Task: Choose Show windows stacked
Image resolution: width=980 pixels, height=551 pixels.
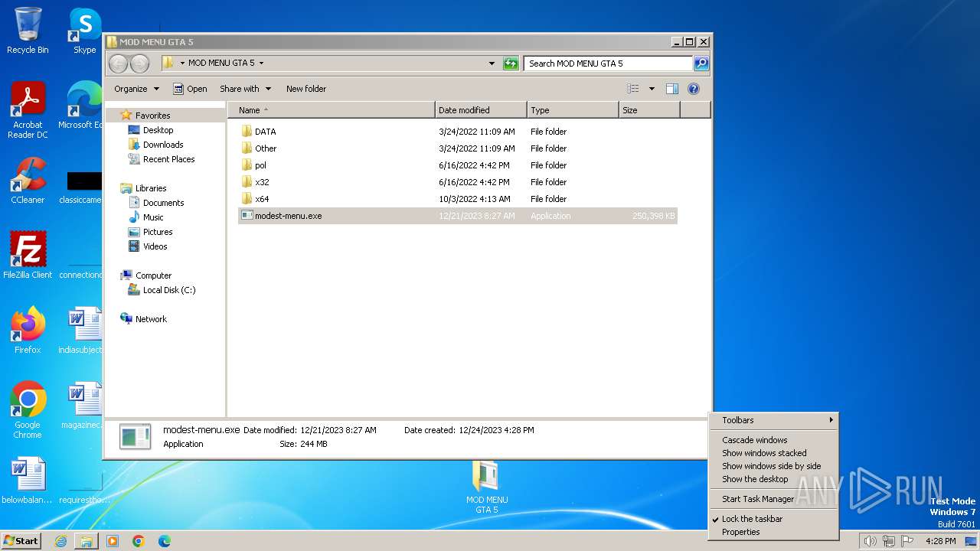Action: pyautogui.click(x=773, y=453)
